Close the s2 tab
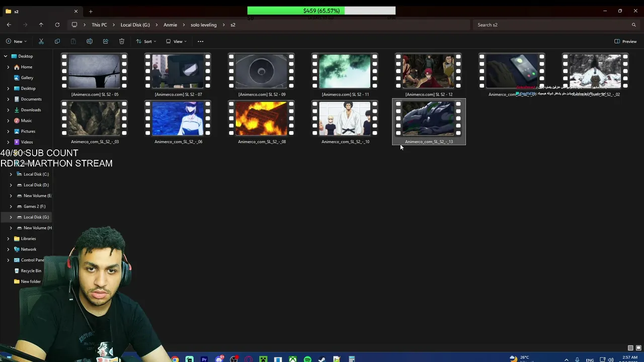This screenshot has width=644, height=362. (x=76, y=11)
